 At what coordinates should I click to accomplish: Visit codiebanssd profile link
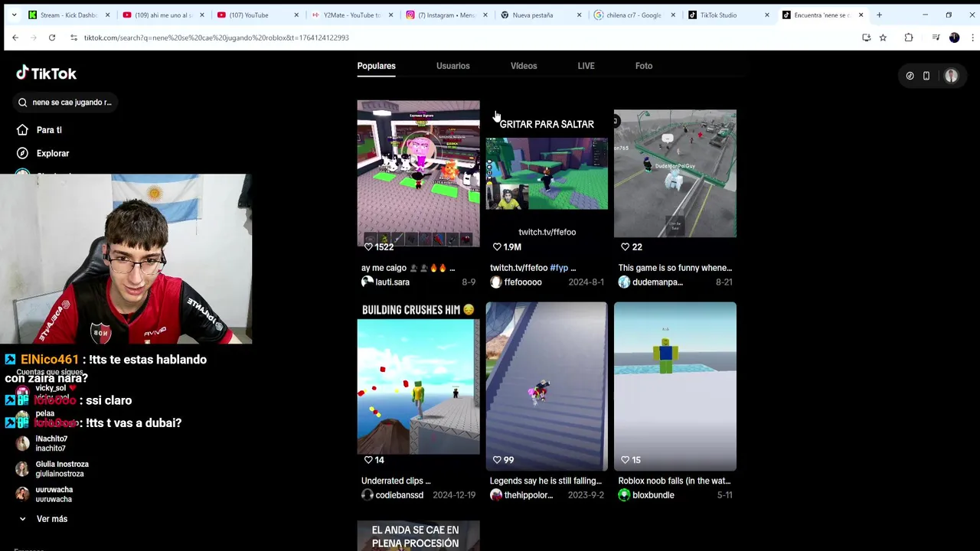[x=399, y=495]
